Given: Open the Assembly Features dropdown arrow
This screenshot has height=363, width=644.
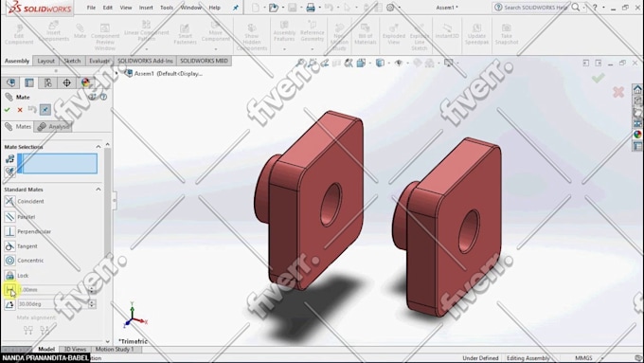Looking at the screenshot, I should [284, 49].
